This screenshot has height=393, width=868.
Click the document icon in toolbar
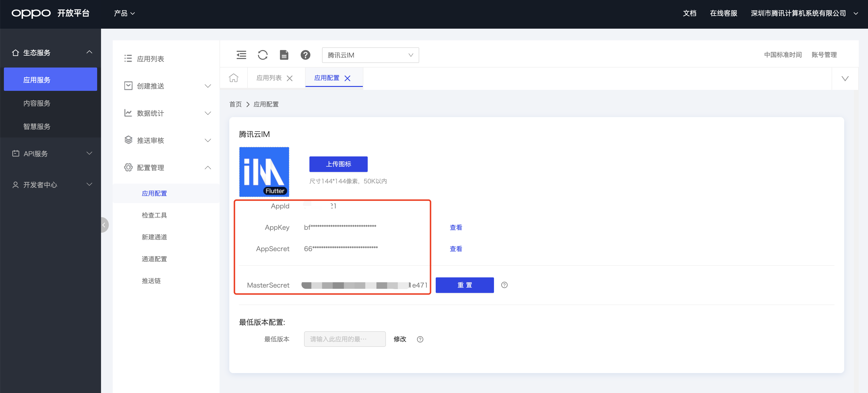tap(284, 55)
